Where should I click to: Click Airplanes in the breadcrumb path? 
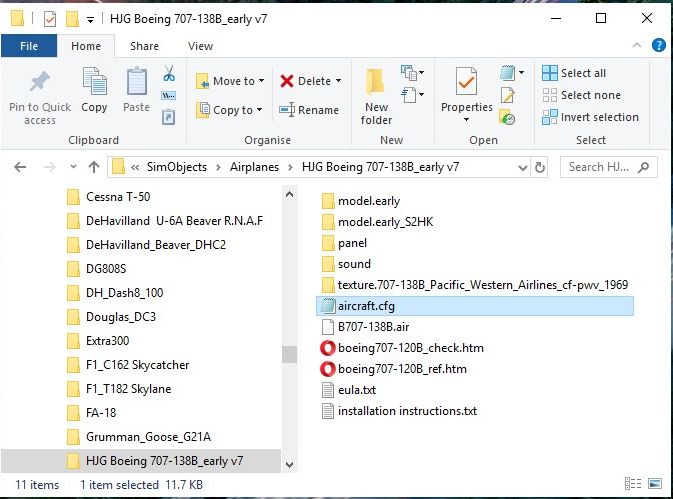pos(254,167)
